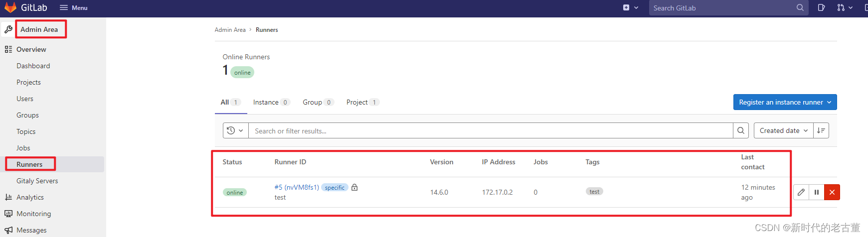868x237 pixels.
Task: Click the filter search magnifier button
Action: (741, 130)
